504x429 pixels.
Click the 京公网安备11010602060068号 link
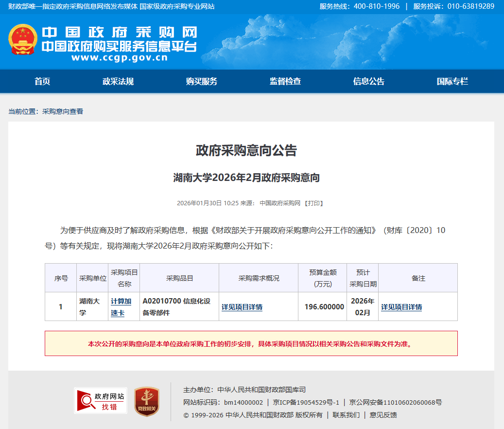pos(396,403)
